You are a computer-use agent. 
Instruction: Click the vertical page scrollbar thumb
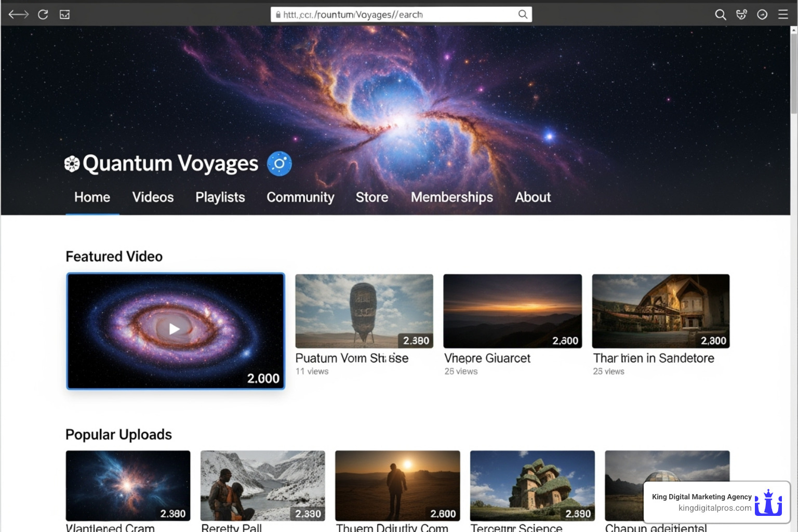pyautogui.click(x=793, y=73)
